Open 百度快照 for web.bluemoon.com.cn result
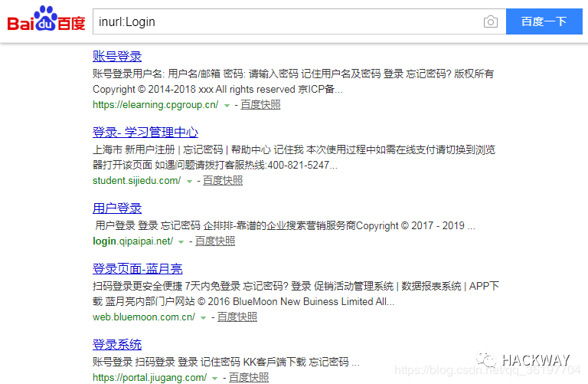 tap(237, 317)
